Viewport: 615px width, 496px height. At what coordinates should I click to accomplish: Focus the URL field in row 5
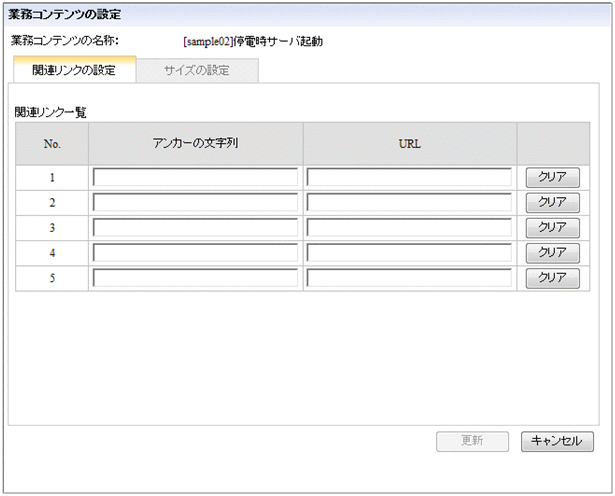click(409, 278)
